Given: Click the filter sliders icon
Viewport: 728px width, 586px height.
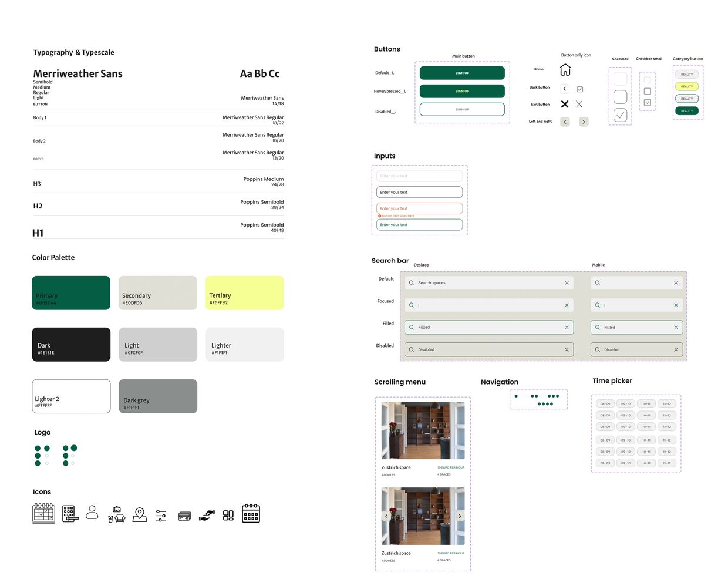Looking at the screenshot, I should (161, 516).
